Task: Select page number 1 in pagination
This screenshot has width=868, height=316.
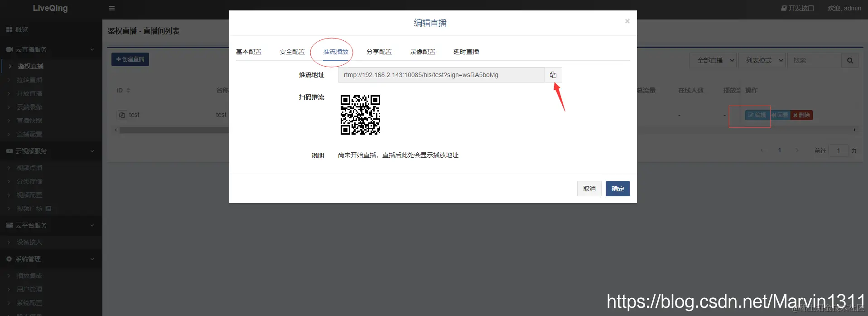Action: 780,151
